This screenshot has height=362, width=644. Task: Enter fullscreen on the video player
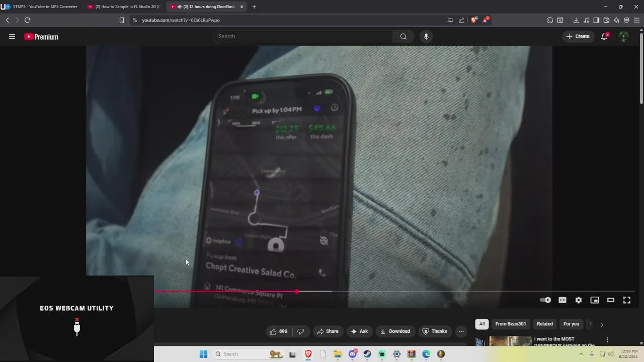627,300
